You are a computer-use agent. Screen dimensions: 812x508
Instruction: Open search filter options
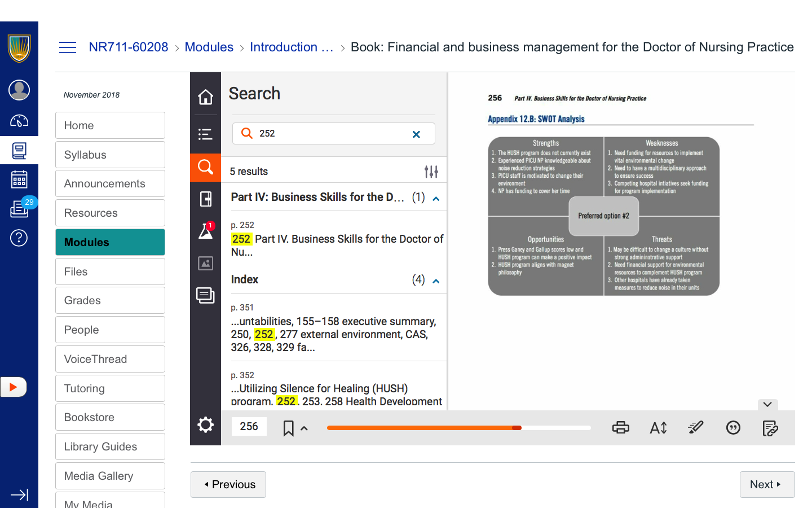[431, 172]
